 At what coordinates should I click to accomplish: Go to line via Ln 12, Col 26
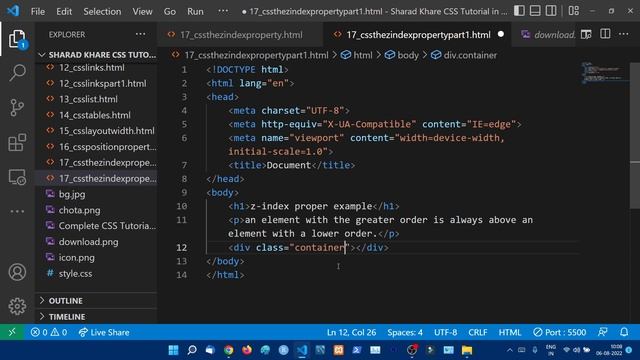[x=351, y=332]
